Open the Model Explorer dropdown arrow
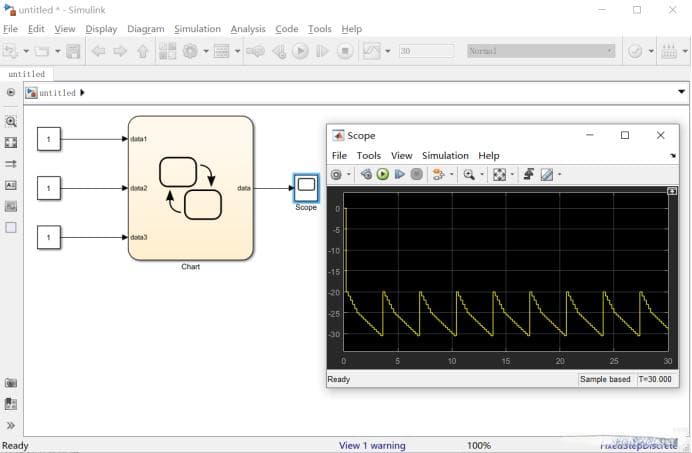The height and width of the screenshot is (453, 692). pos(237,51)
